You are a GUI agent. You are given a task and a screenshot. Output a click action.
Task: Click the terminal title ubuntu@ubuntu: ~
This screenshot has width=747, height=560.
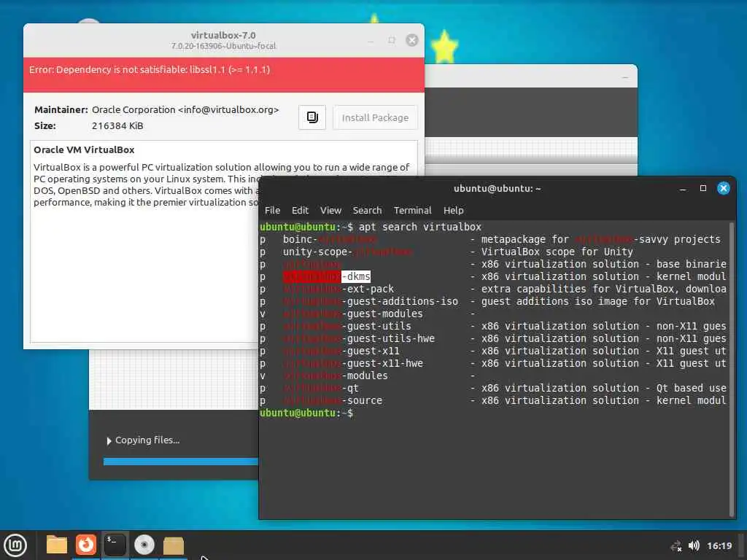click(x=497, y=189)
